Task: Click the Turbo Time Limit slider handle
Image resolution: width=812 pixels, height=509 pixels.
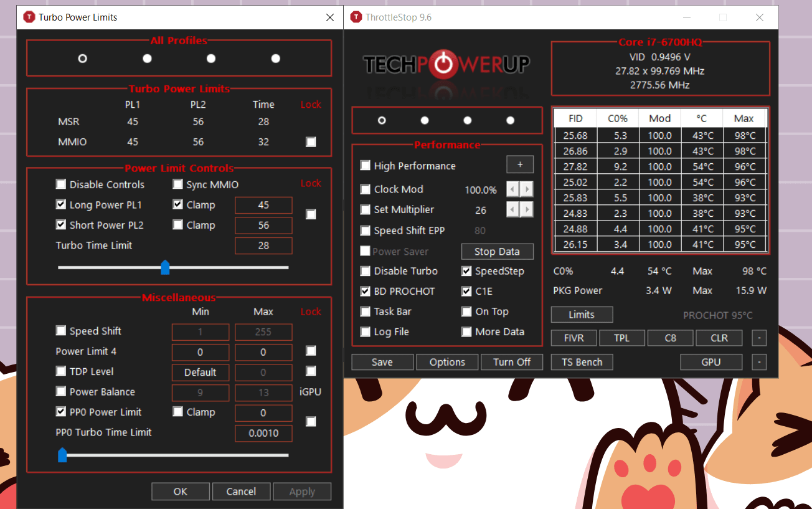Action: point(165,267)
